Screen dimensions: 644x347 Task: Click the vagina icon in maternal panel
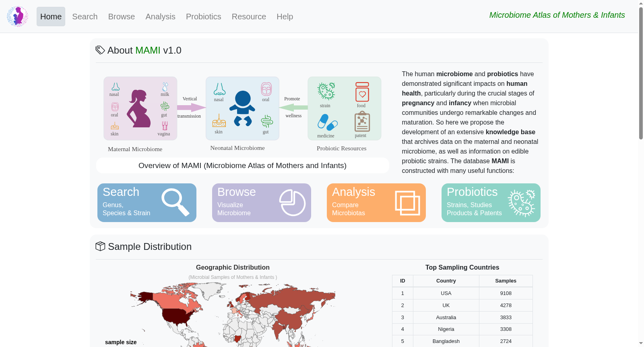click(x=165, y=126)
